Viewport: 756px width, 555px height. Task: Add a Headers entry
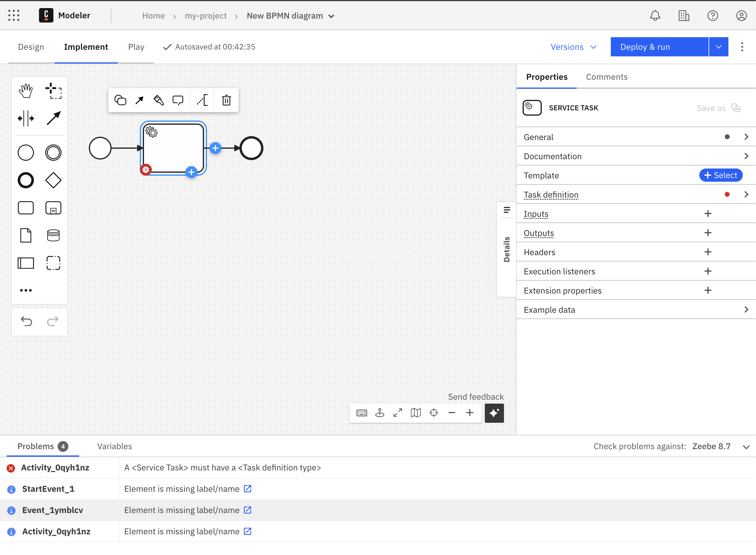pos(708,252)
